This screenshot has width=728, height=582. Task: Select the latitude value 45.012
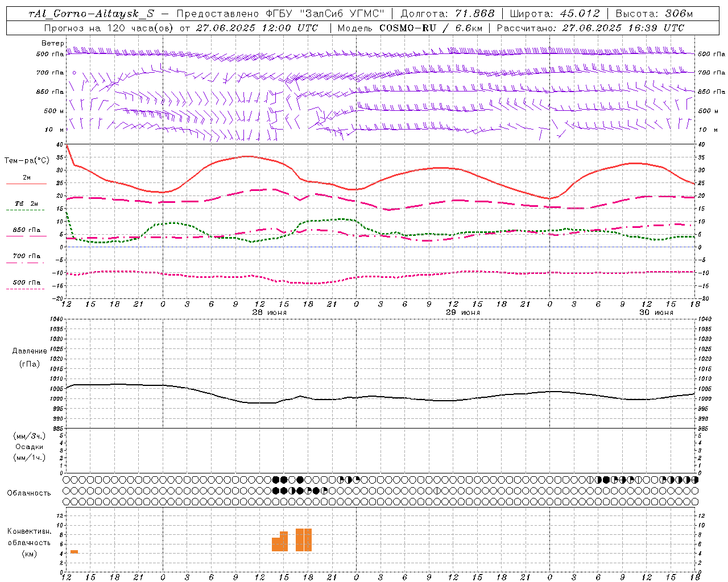pyautogui.click(x=580, y=14)
